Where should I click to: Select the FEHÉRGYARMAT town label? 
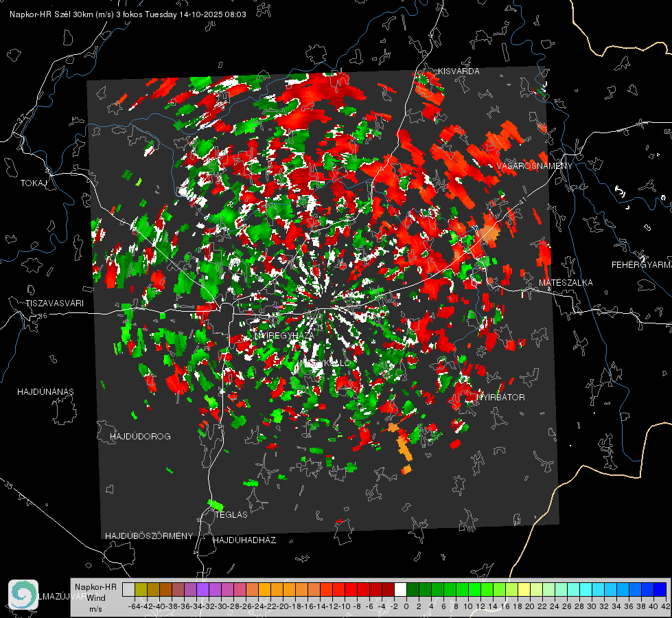[x=641, y=265]
